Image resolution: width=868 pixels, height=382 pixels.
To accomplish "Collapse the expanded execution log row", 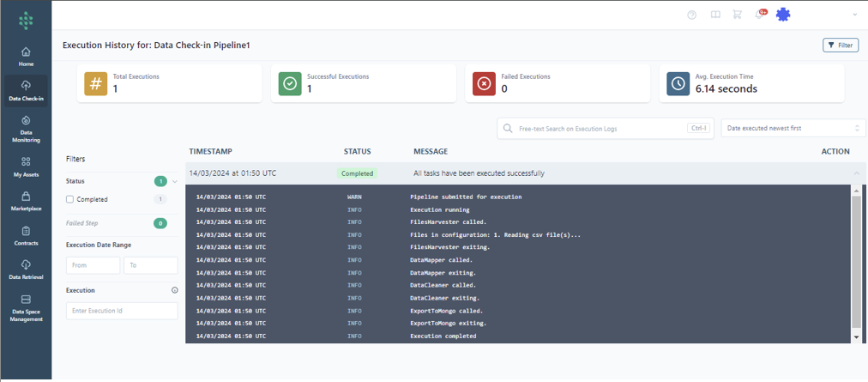I will 854,173.
